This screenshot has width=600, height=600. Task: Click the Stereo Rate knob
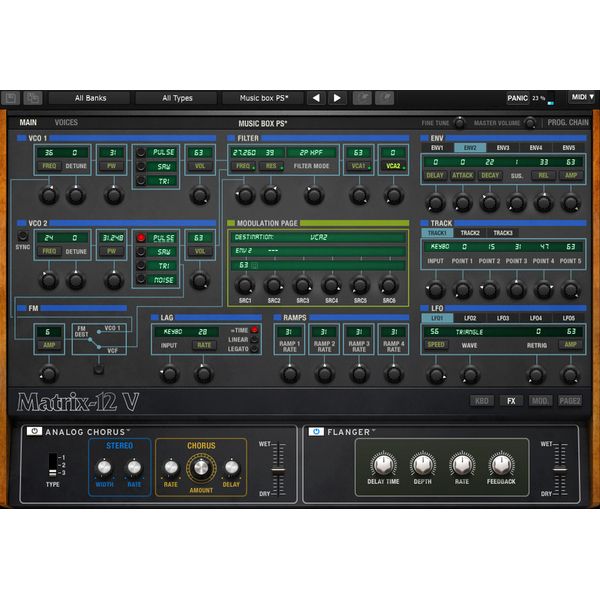pos(134,468)
